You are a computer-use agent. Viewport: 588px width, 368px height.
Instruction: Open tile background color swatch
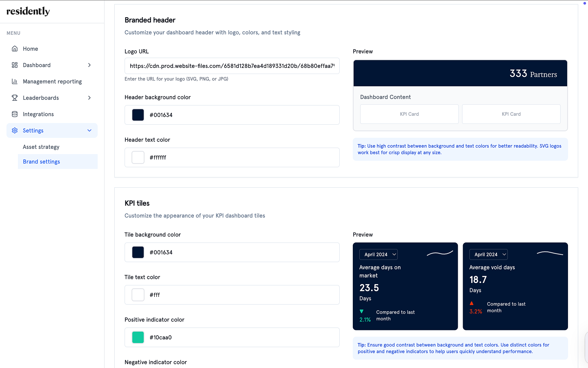click(x=138, y=252)
